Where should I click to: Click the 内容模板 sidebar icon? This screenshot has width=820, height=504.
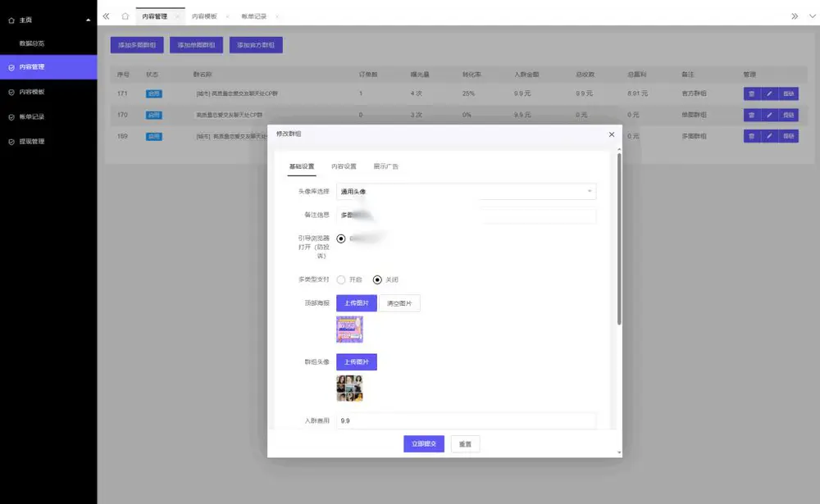point(11,92)
